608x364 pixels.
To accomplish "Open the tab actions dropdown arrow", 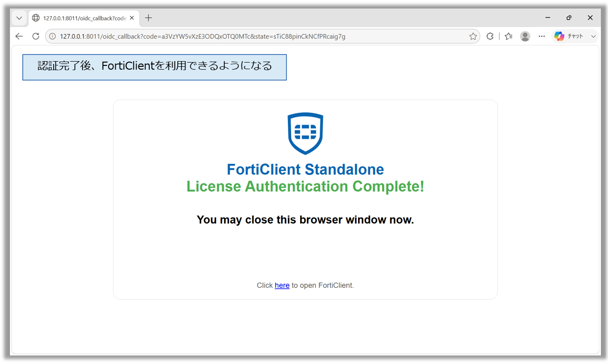I will (19, 18).
